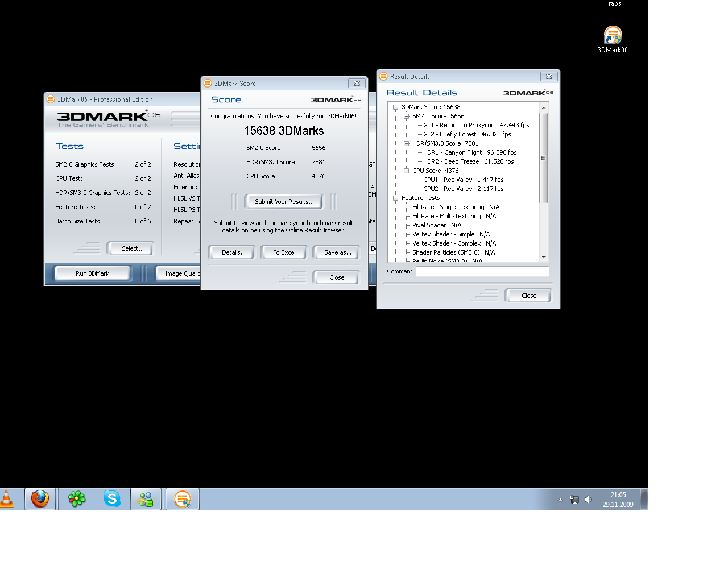The height and width of the screenshot is (582, 728).
Task: Click CPU Score value 4376 in Score window
Action: (318, 176)
